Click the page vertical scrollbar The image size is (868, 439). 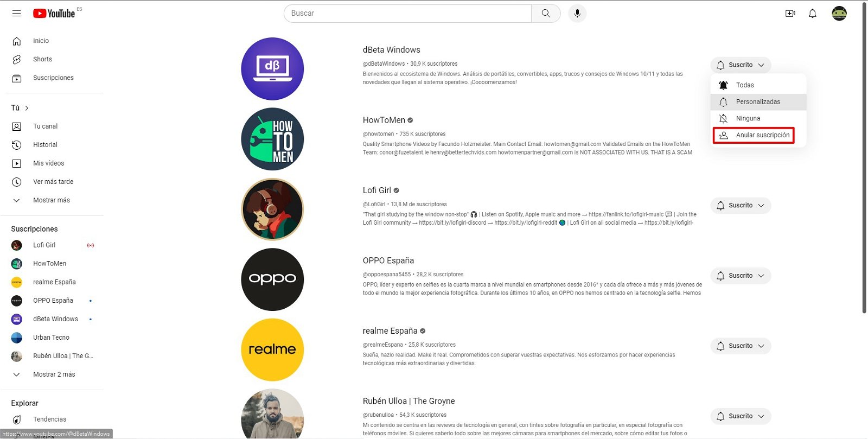[864, 157]
